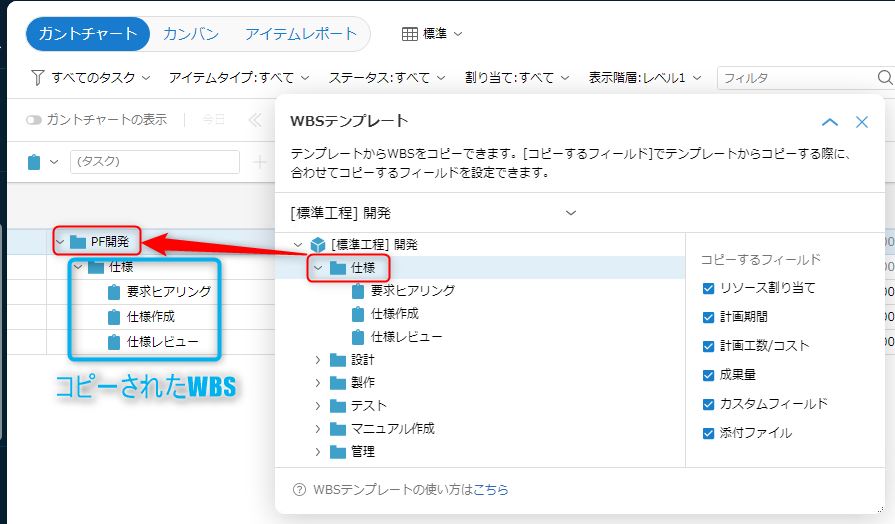Select the template task 要求ヒアリング
The width and height of the screenshot is (895, 524).
(x=413, y=291)
